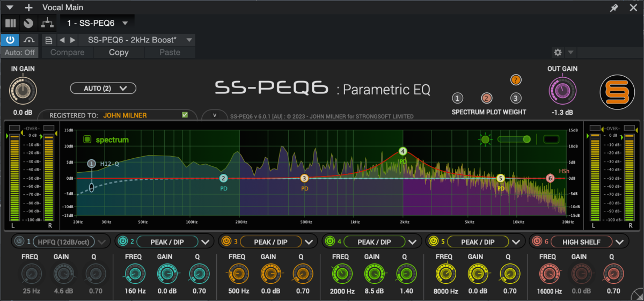This screenshot has height=301, width=644.
Task: Toggle the blue plugin power bypass button
Action: click(10, 40)
